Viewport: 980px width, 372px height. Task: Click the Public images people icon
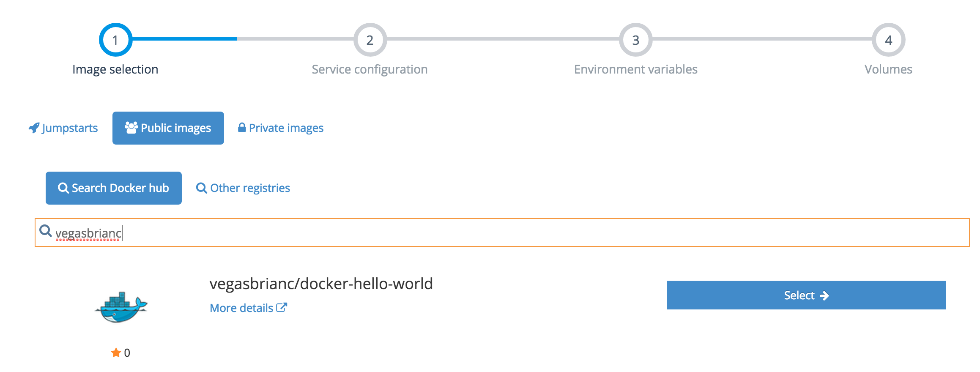[x=131, y=127]
